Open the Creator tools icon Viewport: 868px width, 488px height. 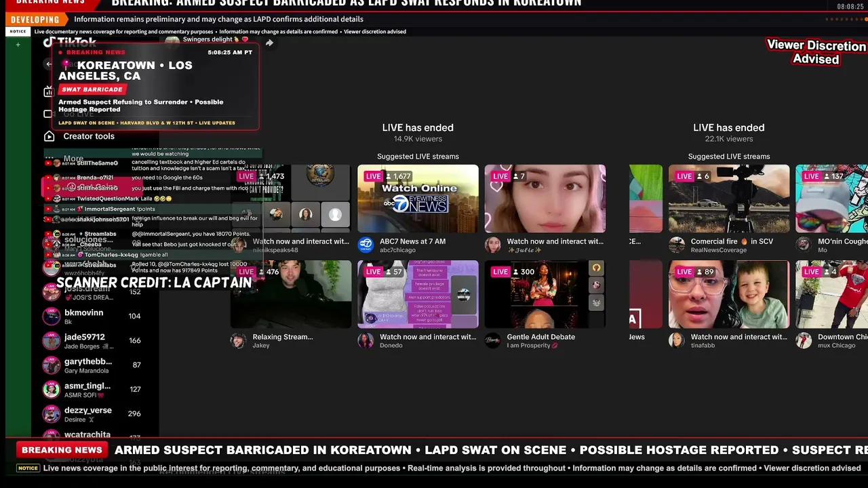coord(49,136)
